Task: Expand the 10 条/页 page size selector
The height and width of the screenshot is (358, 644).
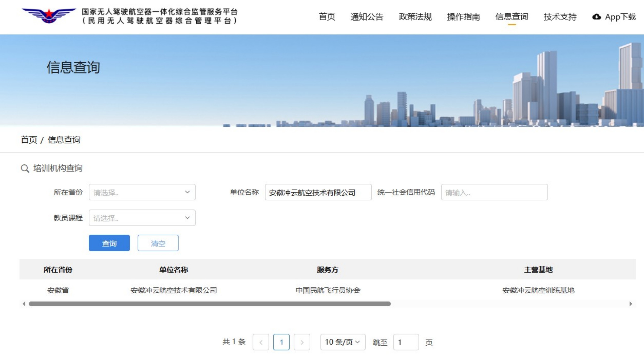Action: (343, 342)
